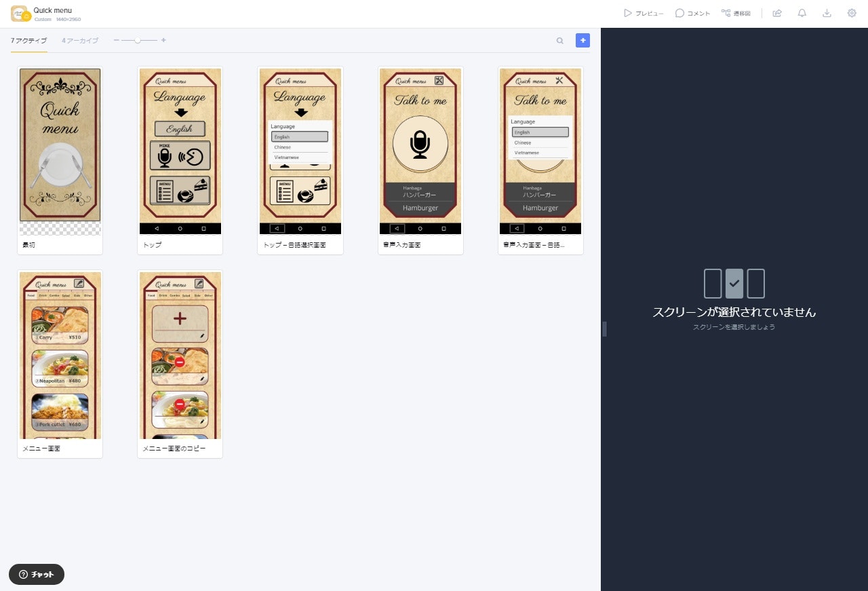Adjust the thumbnail size slider handle
Viewport: 868px width, 591px height.
click(138, 41)
